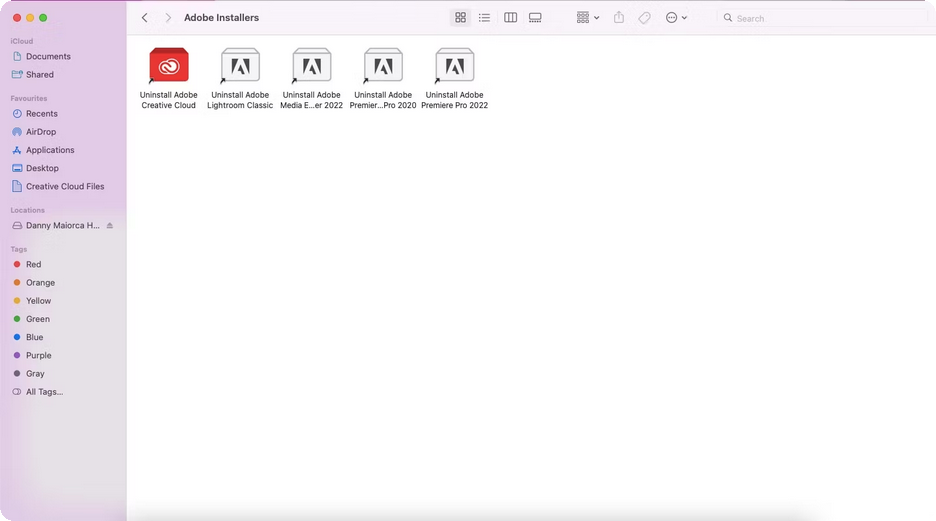This screenshot has height=521, width=936.
Task: Click the Share toolbar icon
Action: [x=619, y=18]
